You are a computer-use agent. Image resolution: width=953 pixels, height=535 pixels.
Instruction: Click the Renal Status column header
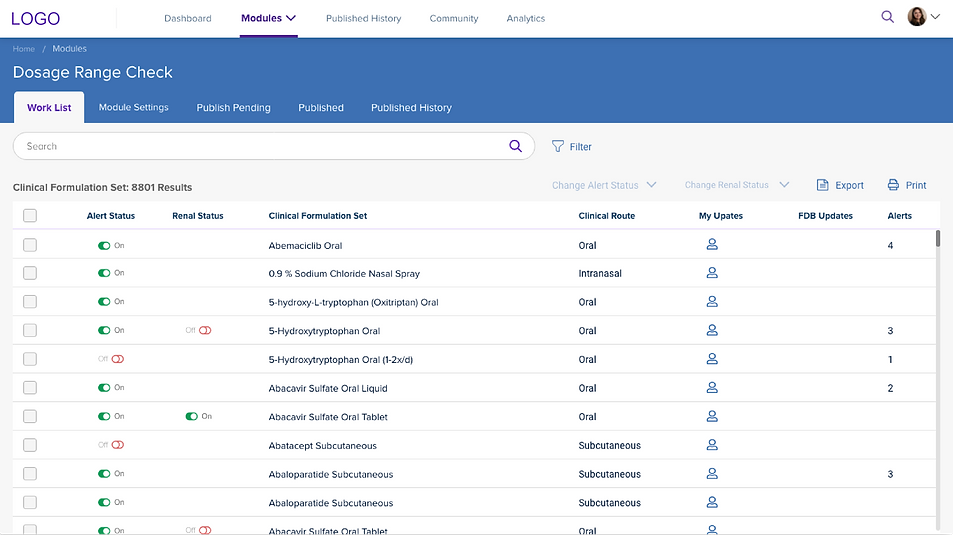[x=198, y=216]
